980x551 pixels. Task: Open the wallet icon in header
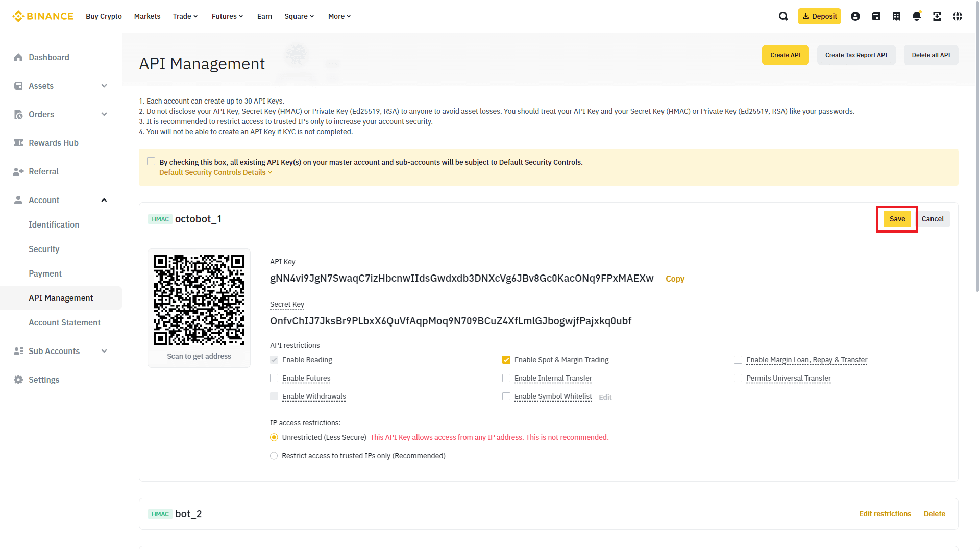coord(876,16)
